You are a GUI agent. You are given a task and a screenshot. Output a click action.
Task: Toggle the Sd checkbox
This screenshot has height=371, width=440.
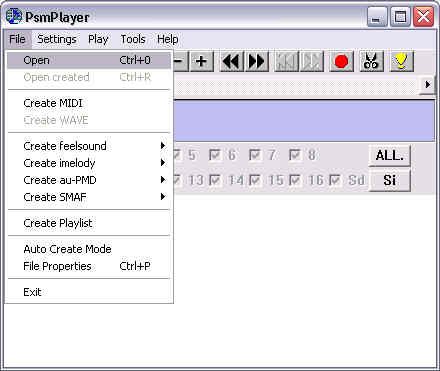pyautogui.click(x=334, y=180)
